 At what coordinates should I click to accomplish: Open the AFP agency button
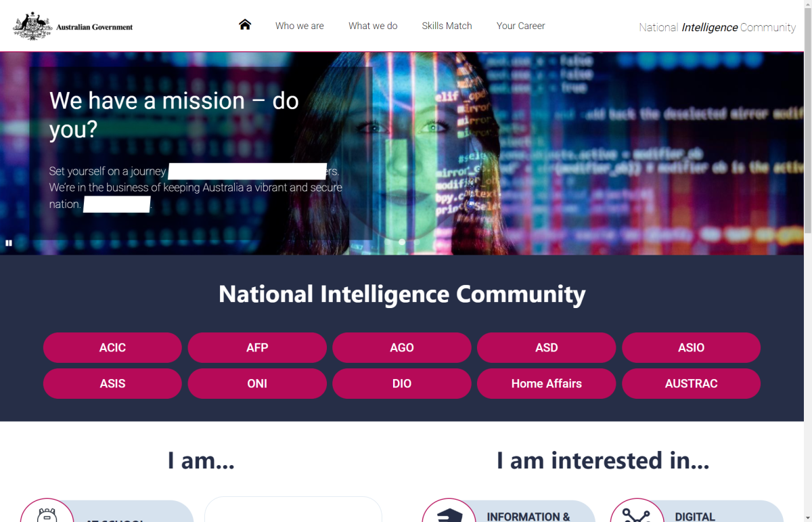pyautogui.click(x=257, y=347)
